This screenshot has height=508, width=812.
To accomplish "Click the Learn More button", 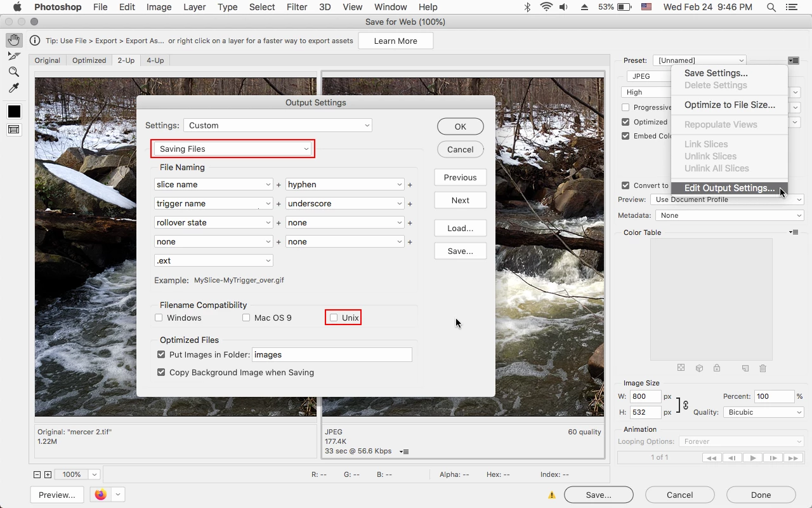I will click(x=396, y=41).
